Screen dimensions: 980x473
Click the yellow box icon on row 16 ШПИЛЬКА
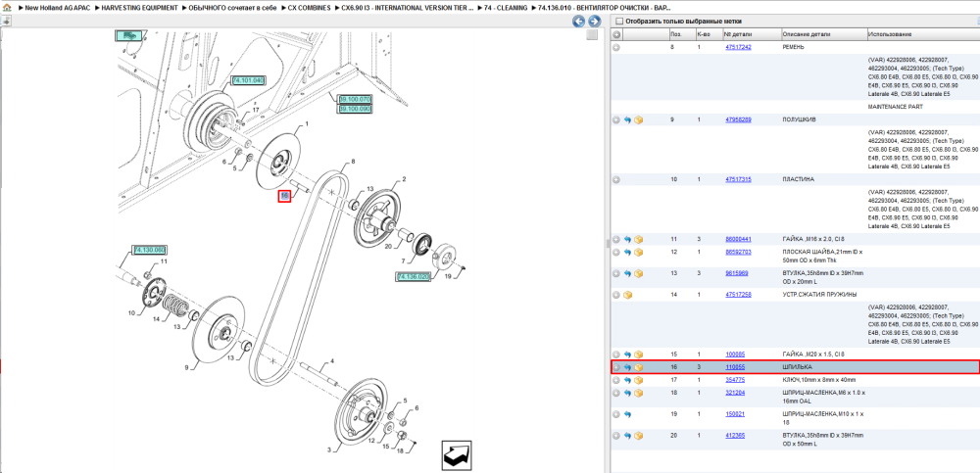click(x=638, y=367)
